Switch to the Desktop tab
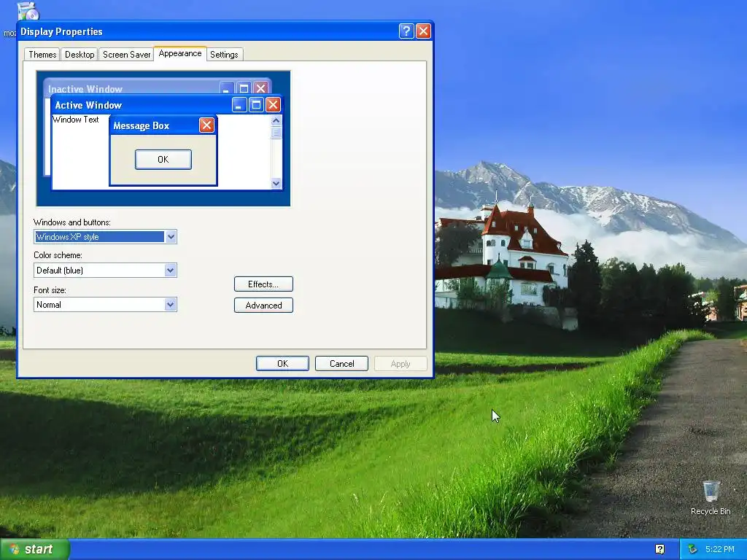747x560 pixels. pyautogui.click(x=79, y=54)
